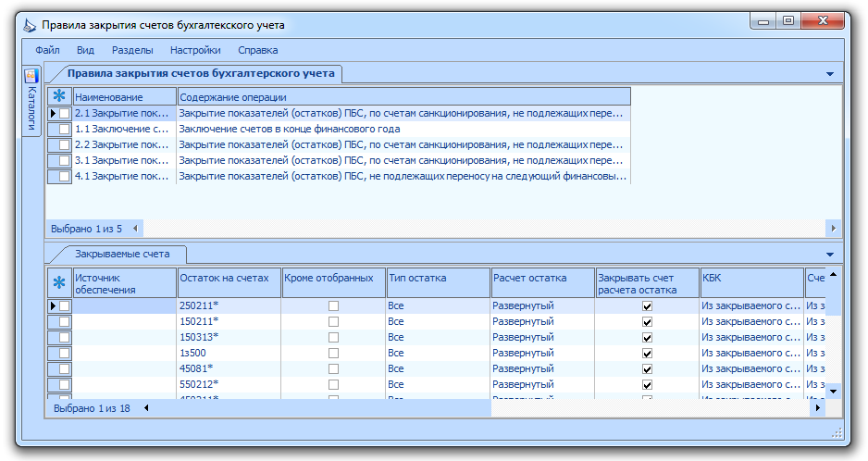This screenshot has height=461, width=868.
Task: Click Источник обеспечения column header
Action: [x=125, y=283]
